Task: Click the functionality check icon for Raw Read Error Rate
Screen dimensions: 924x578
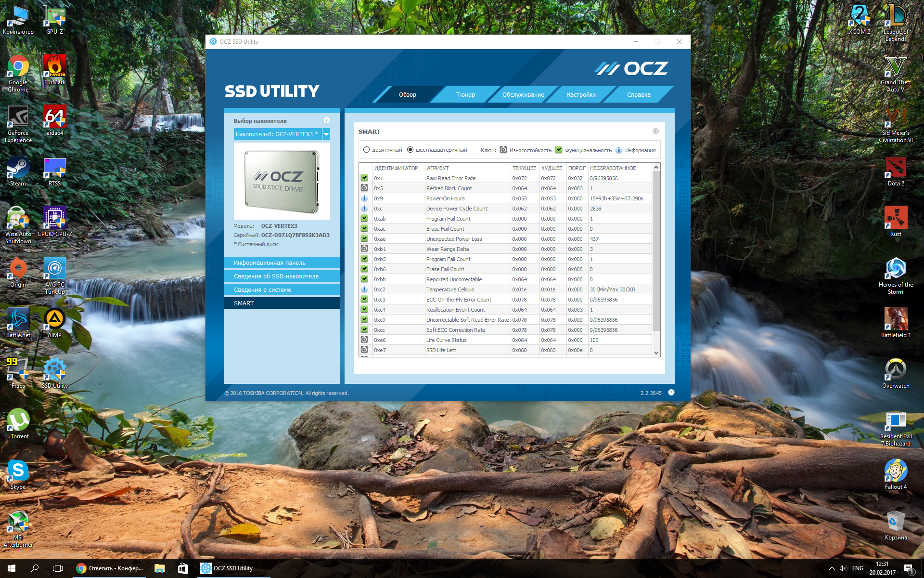Action: point(364,178)
